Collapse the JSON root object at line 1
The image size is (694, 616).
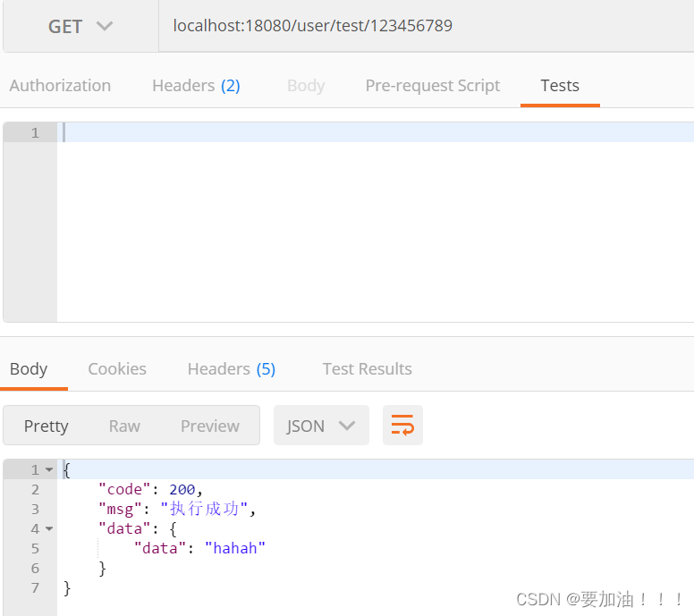pos(49,469)
